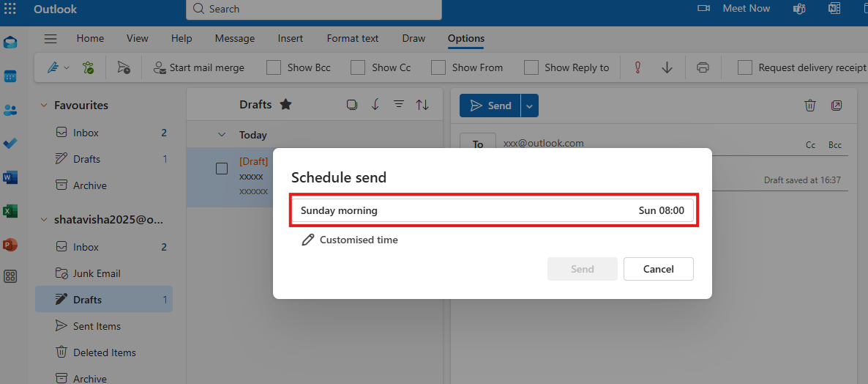868x384 pixels.
Task: Click the accessibility checker icon
Action: (x=88, y=67)
